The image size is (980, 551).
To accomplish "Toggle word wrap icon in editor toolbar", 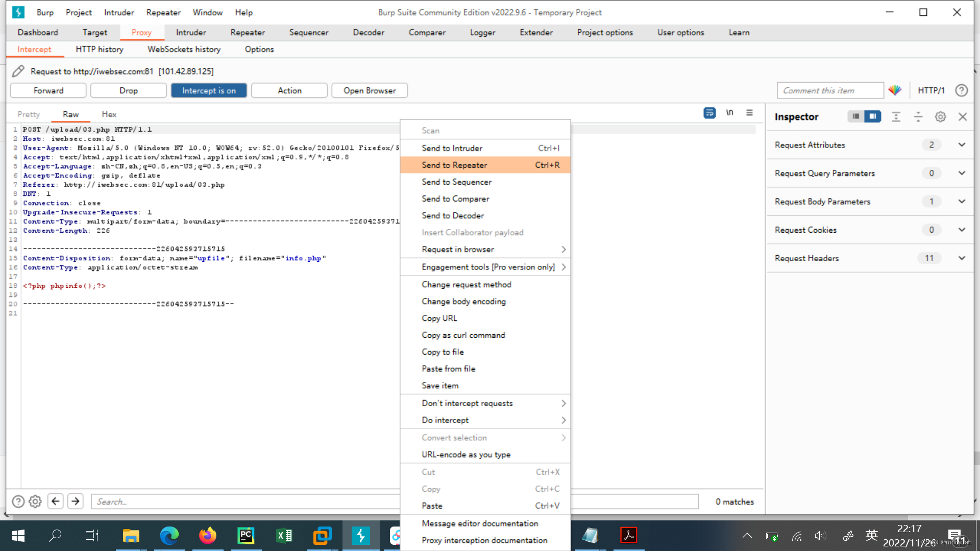I will pyautogui.click(x=709, y=113).
